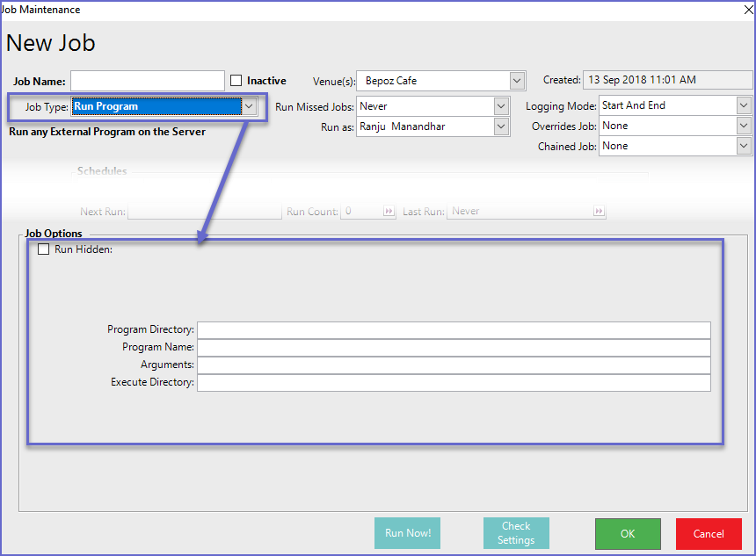756x556 pixels.
Task: Click the Run Count stepper arrow icon
Action: (x=389, y=212)
